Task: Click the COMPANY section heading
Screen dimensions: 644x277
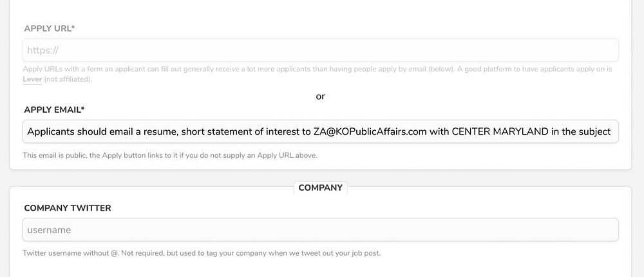Action: [320, 188]
